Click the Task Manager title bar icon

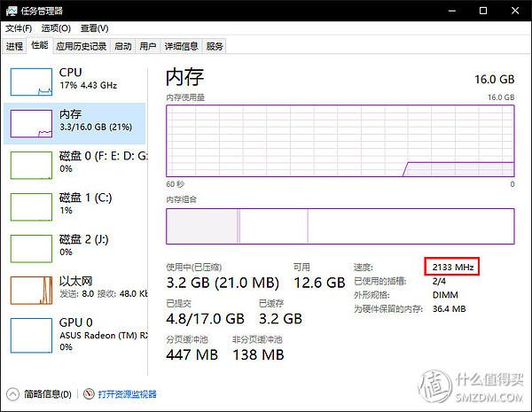tap(12, 11)
